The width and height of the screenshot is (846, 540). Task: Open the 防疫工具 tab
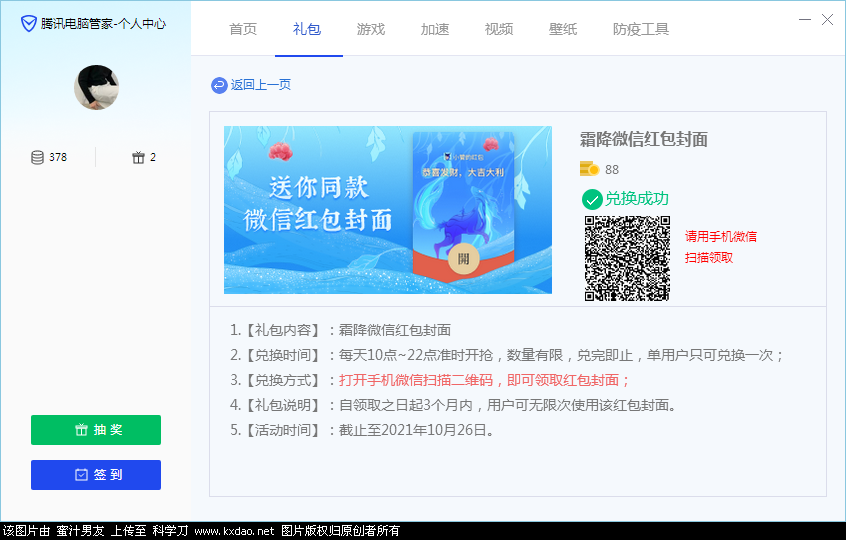click(641, 29)
